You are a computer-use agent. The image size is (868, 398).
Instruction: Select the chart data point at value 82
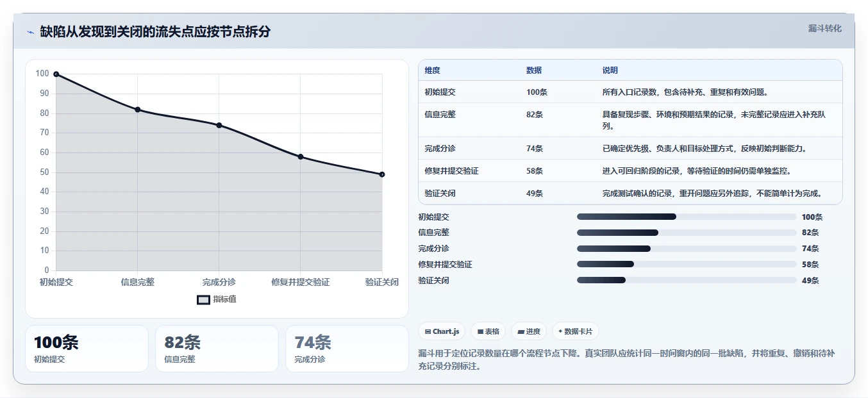click(x=138, y=110)
